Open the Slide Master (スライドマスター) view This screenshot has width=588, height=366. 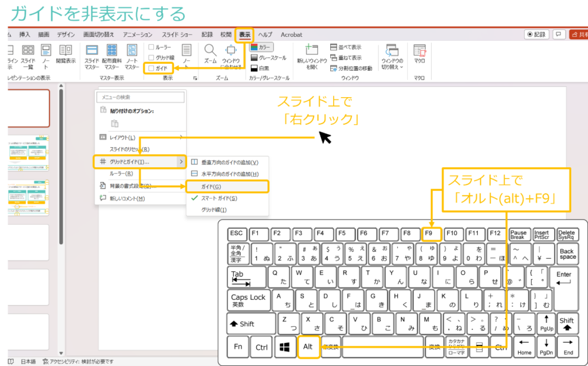click(x=92, y=55)
